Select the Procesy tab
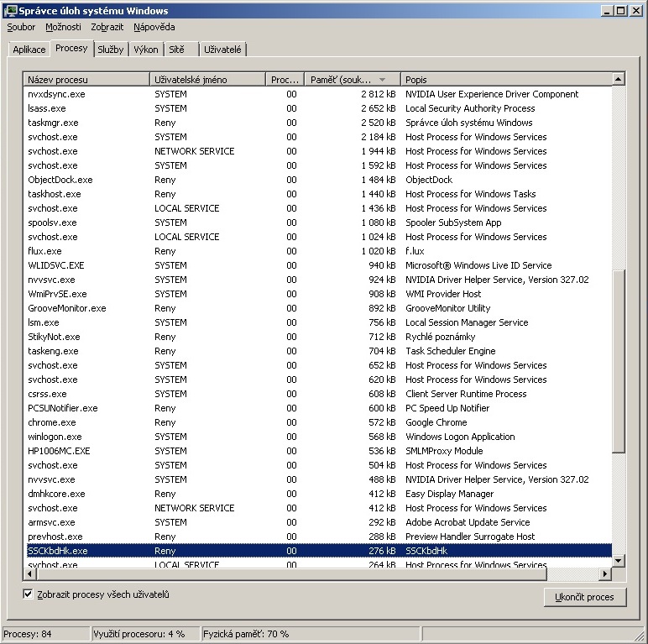648x644 pixels. tap(71, 49)
